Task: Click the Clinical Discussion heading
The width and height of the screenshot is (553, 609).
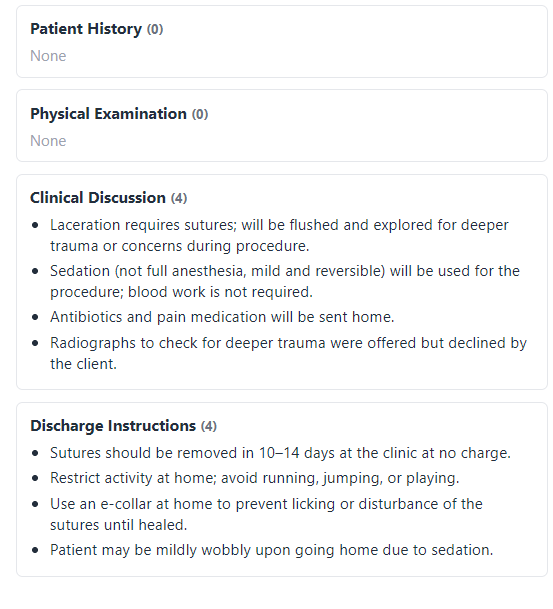Action: (98, 198)
